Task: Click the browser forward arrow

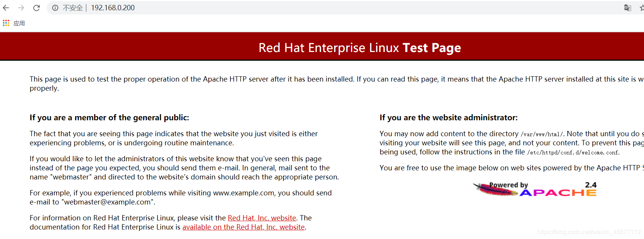Action: [21, 8]
